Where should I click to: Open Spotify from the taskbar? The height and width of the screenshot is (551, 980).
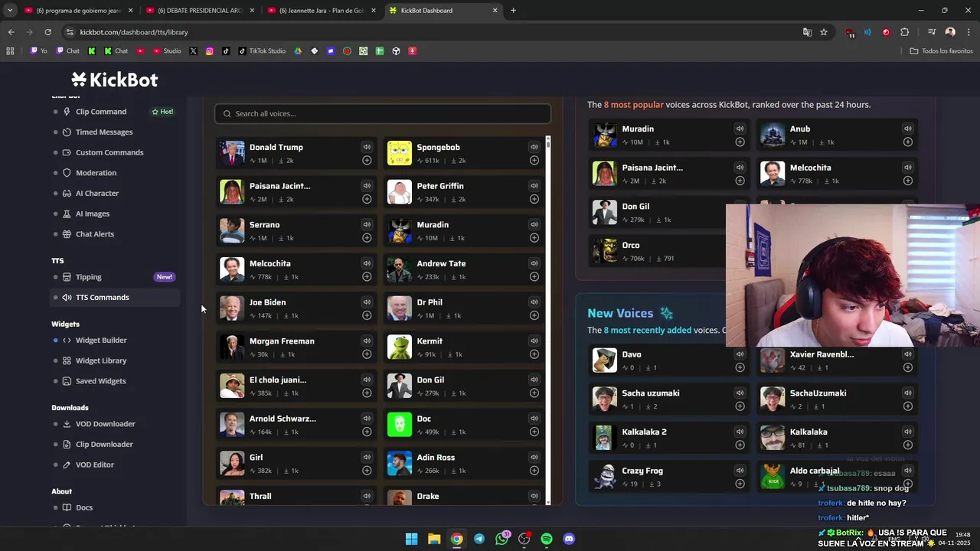[x=547, y=539]
